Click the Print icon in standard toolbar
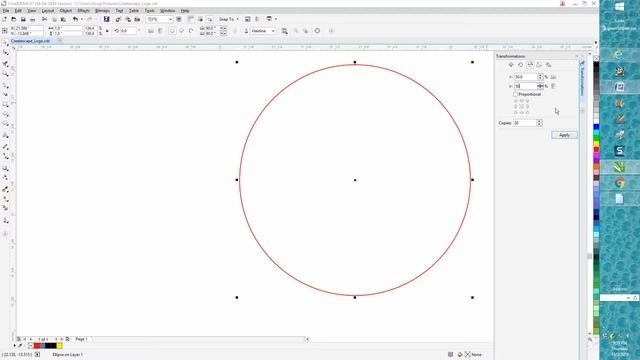 point(33,19)
